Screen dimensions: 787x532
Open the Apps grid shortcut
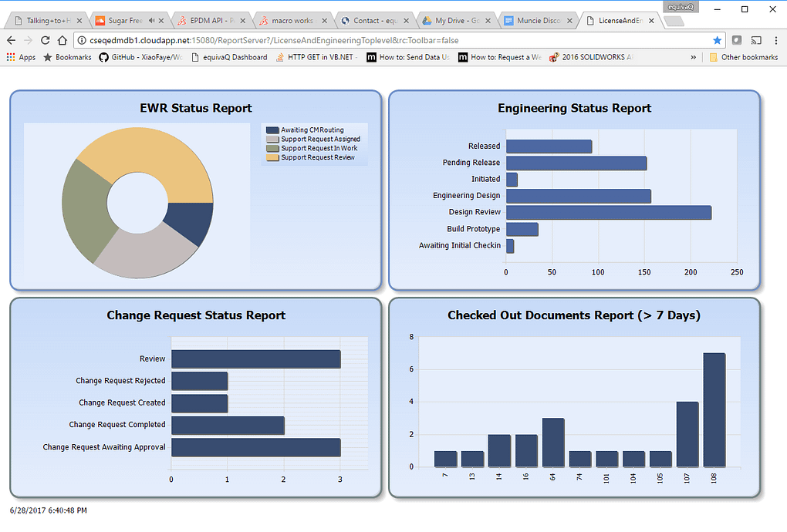[21, 57]
